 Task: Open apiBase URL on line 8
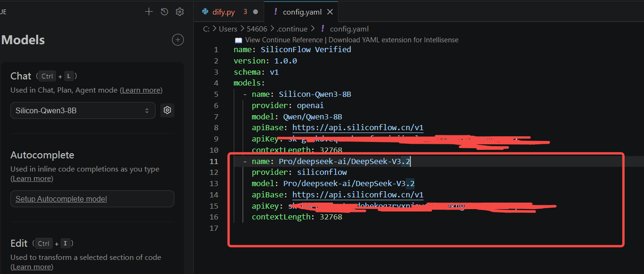pyautogui.click(x=358, y=127)
